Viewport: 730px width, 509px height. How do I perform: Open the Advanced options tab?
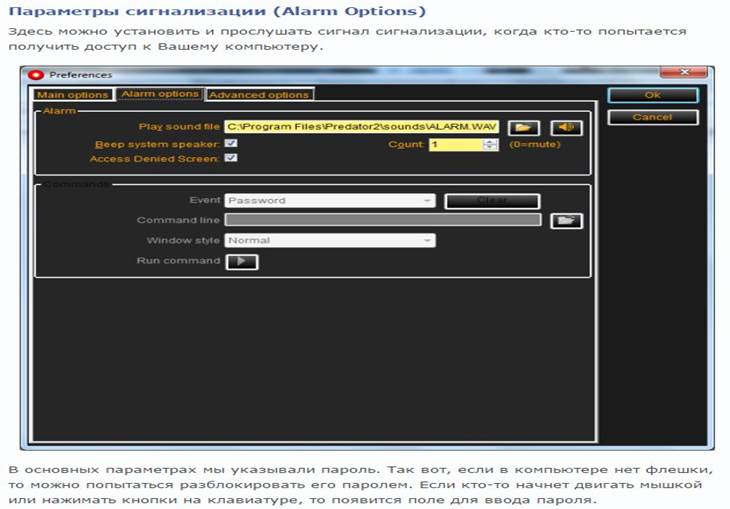coord(260,94)
